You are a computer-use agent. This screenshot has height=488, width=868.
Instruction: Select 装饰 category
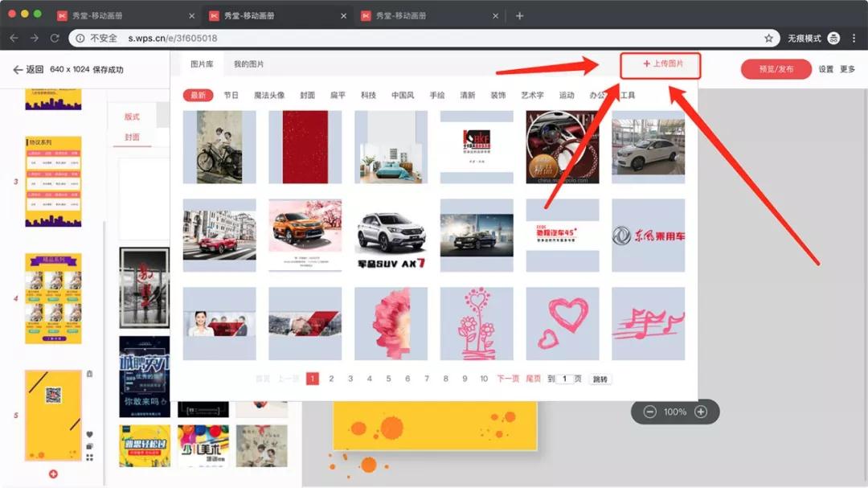point(498,96)
